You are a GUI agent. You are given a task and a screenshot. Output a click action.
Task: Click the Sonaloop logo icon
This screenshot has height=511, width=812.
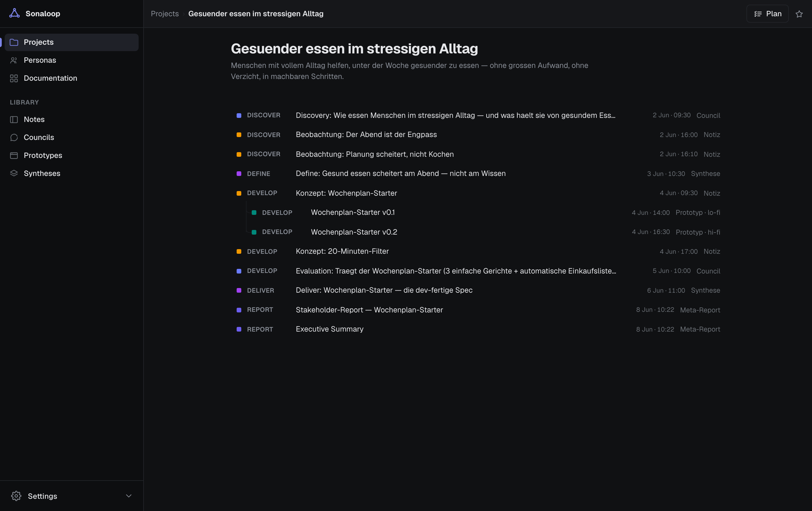pyautogui.click(x=14, y=13)
